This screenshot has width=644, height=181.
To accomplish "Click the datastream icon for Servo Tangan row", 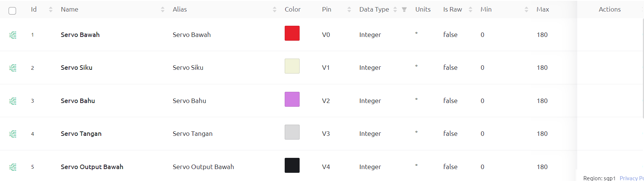I will click(x=13, y=134).
